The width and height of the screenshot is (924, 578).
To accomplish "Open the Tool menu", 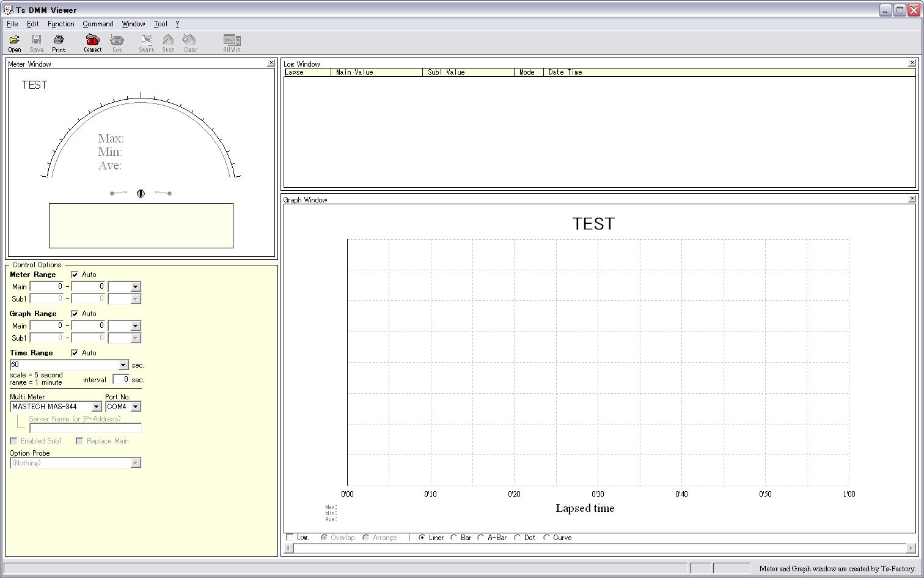I will tap(160, 24).
